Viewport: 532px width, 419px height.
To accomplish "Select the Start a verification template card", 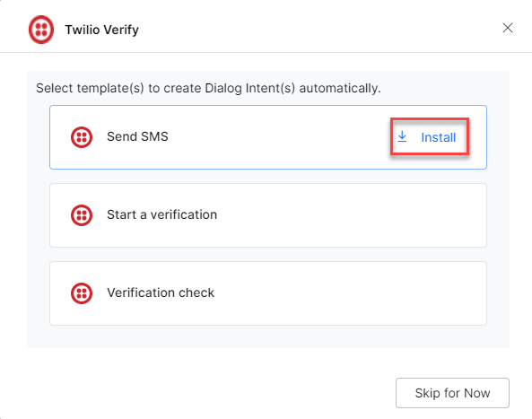I will coord(268,215).
